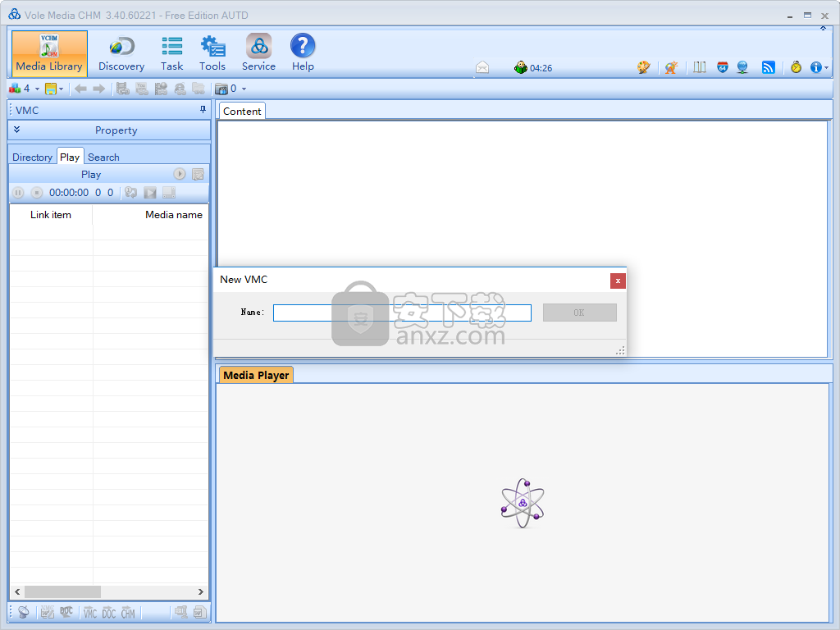Click the yellow stopwatch icon
This screenshot has height=630, width=840.
[x=796, y=68]
